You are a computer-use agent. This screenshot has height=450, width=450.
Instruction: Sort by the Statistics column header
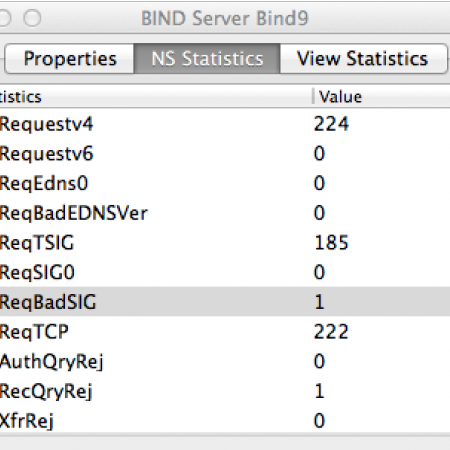tap(156, 97)
